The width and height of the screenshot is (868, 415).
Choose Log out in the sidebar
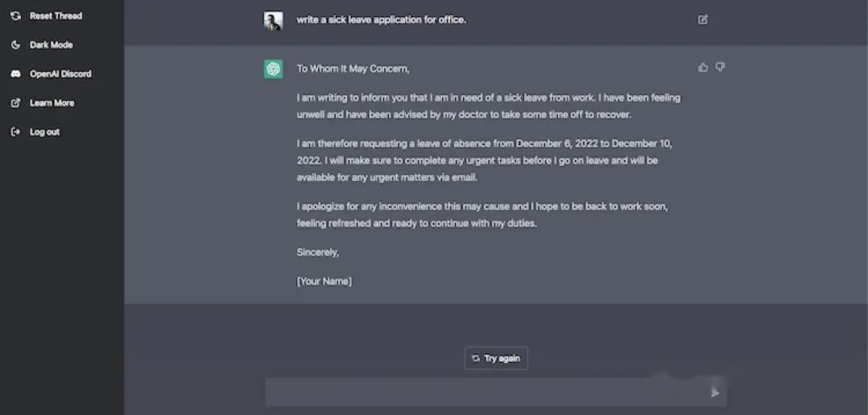pyautogui.click(x=45, y=132)
